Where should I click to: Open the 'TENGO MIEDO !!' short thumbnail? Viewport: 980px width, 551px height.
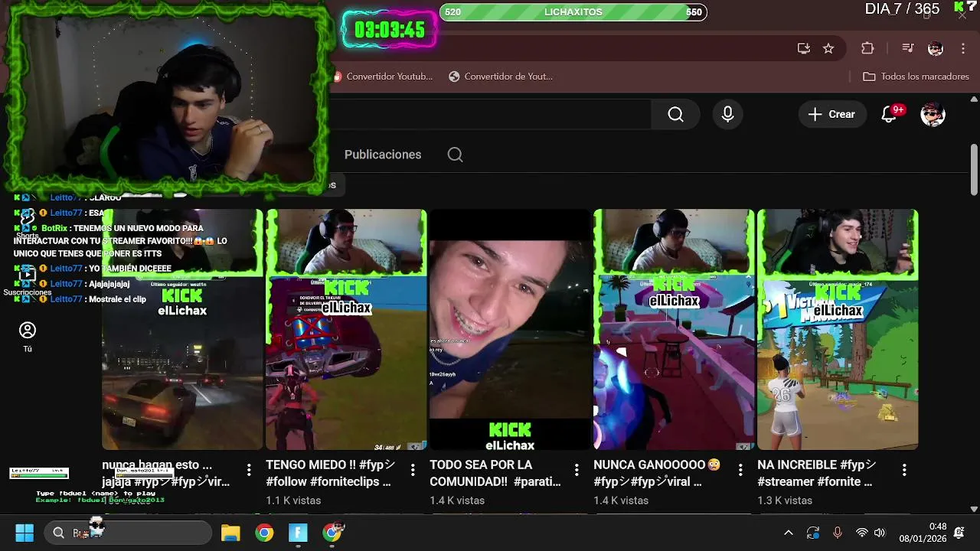pyautogui.click(x=346, y=330)
